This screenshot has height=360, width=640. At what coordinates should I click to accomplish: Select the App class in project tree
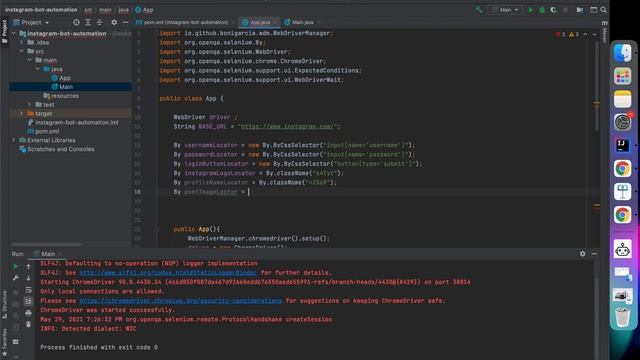[x=65, y=78]
